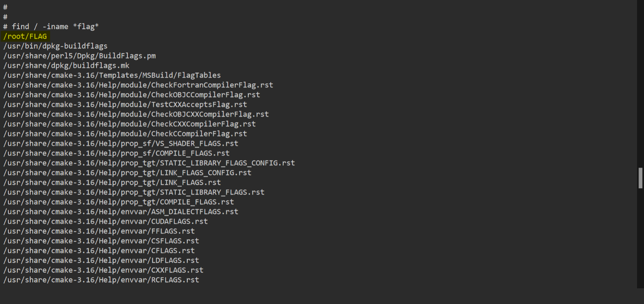Click the CSFLAGS.rst output line
644x304 pixels.
point(101,240)
